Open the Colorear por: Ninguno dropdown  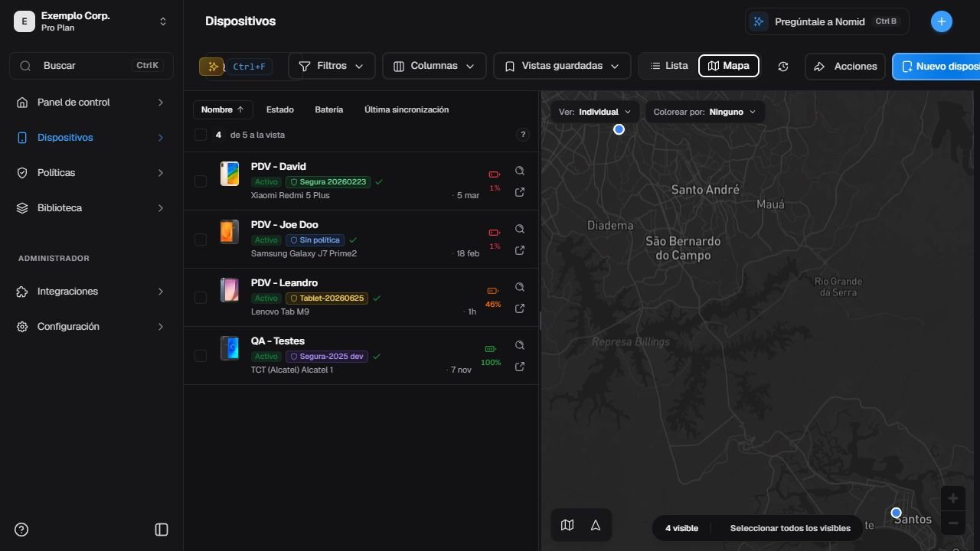click(x=704, y=112)
